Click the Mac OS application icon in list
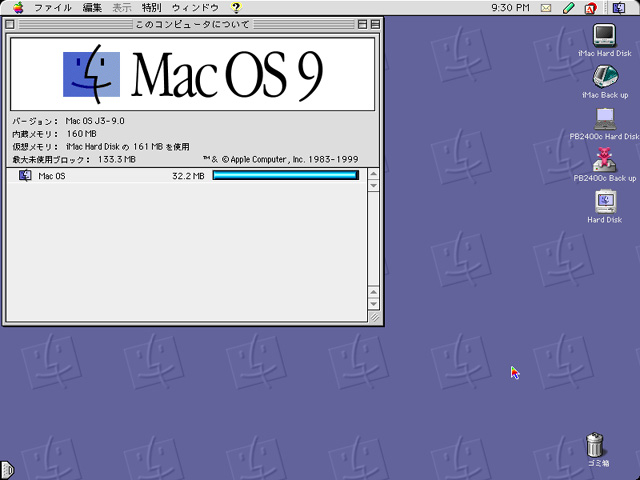This screenshot has width=640, height=480. click(x=25, y=176)
